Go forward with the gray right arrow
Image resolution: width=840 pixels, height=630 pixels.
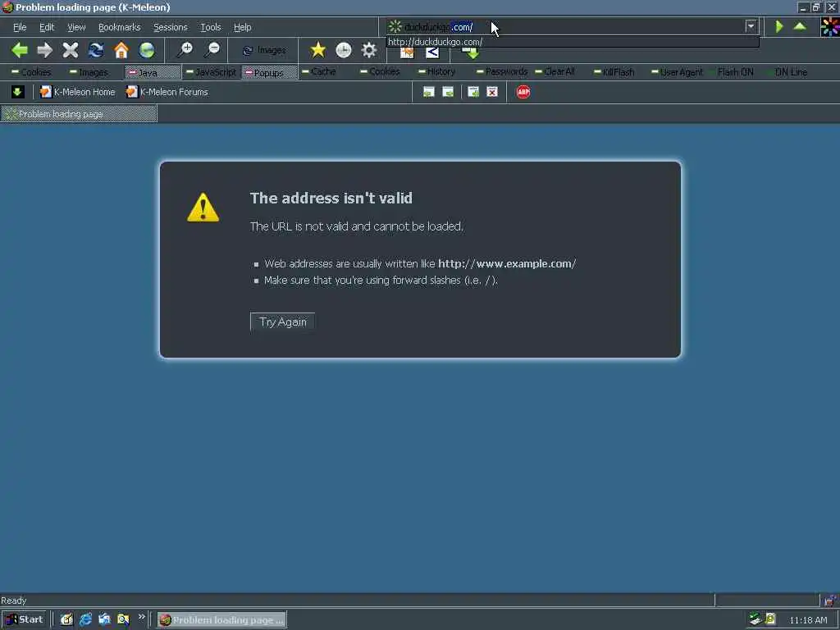click(44, 50)
